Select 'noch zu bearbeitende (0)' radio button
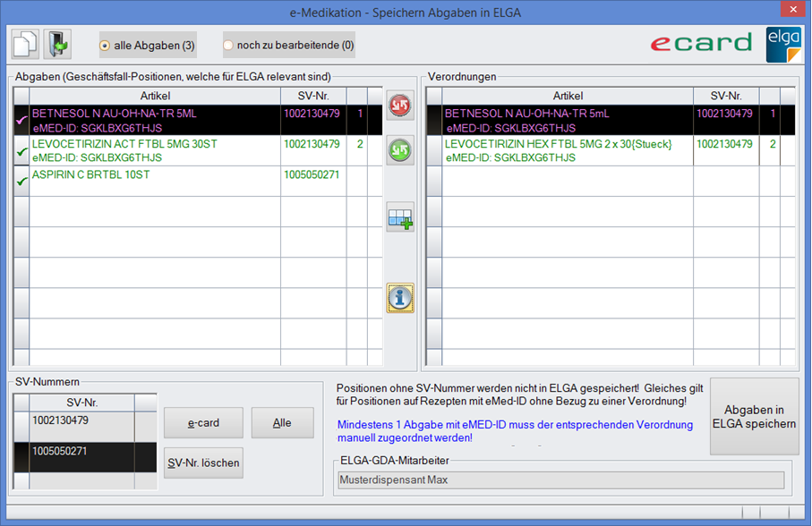 click(x=228, y=45)
